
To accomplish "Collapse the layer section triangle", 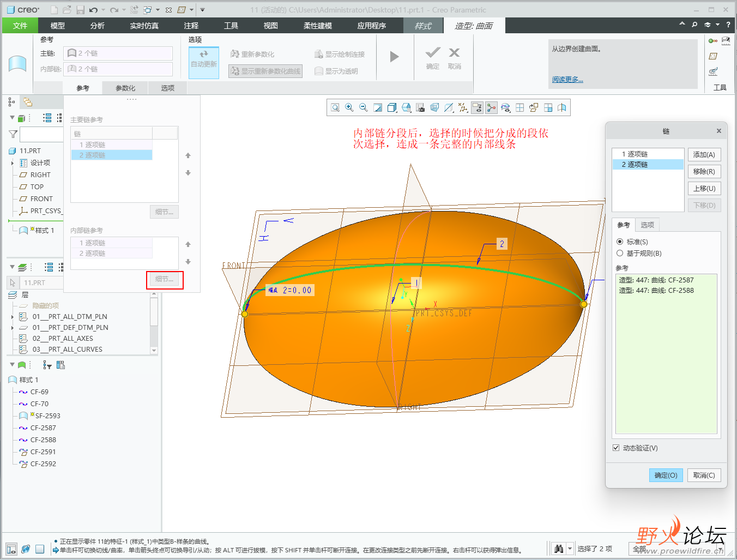I will pos(12,267).
